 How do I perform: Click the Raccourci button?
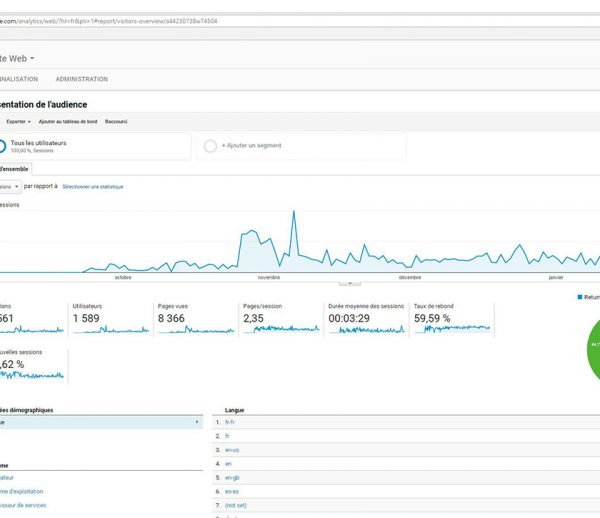[x=116, y=122]
